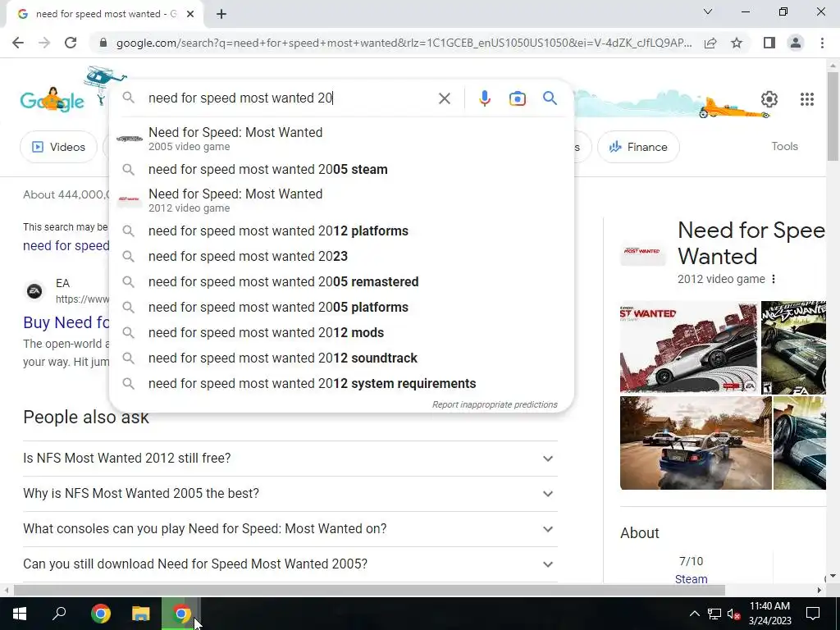
Task: Choose suggestion 'most wanted 2023'
Action: point(341,257)
